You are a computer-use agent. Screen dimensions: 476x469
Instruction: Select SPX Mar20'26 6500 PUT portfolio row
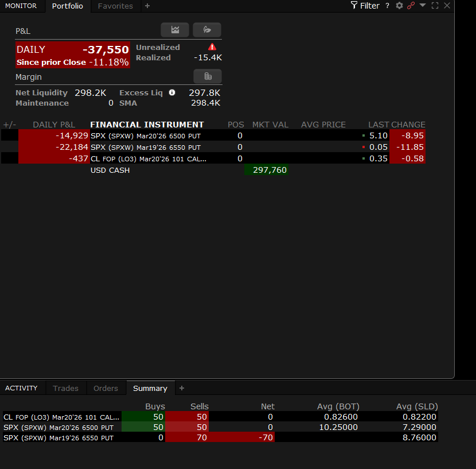click(213, 135)
